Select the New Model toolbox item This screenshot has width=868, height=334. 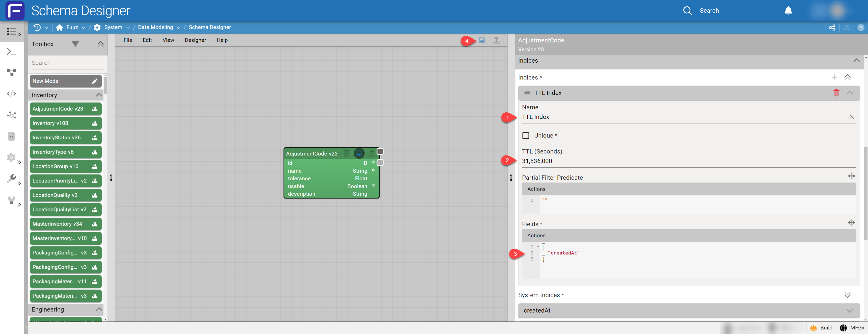coord(66,81)
